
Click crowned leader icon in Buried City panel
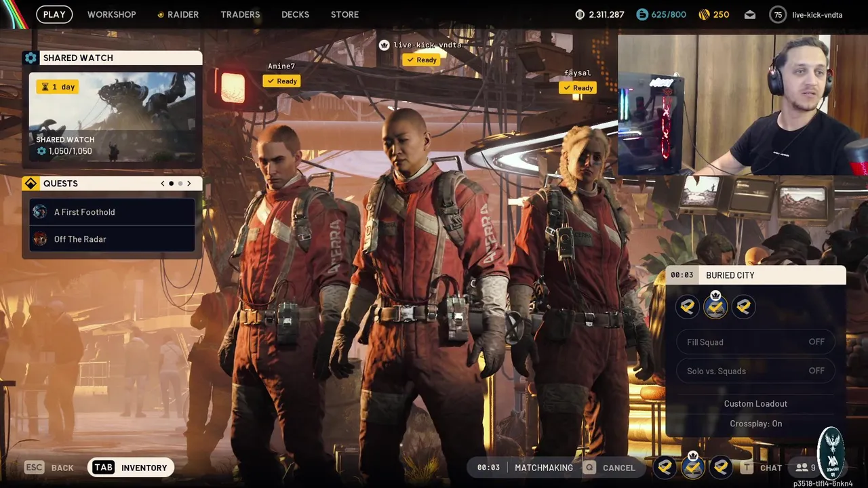715,307
